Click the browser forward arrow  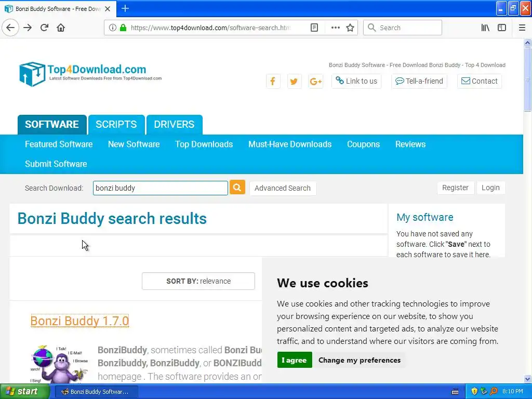click(x=28, y=28)
